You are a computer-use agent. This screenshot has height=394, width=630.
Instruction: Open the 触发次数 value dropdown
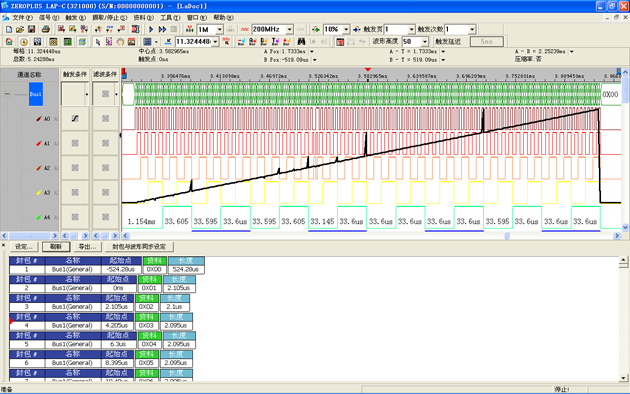[472, 29]
